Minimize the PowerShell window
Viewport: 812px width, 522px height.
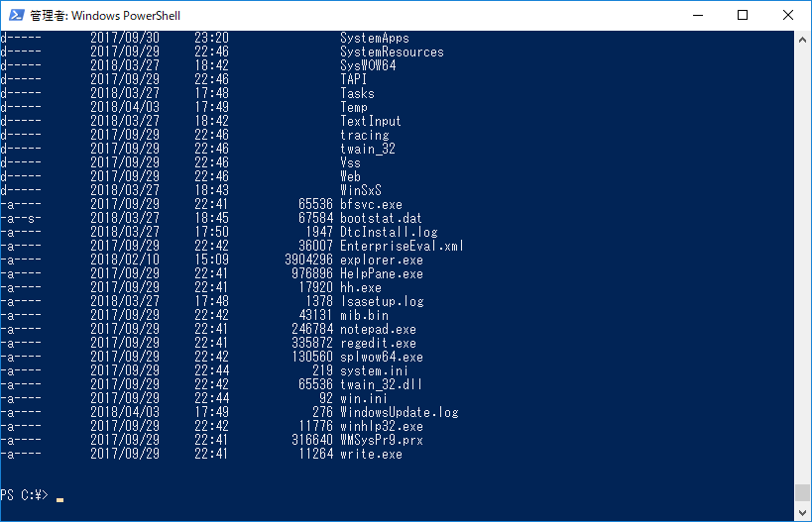[x=698, y=15]
